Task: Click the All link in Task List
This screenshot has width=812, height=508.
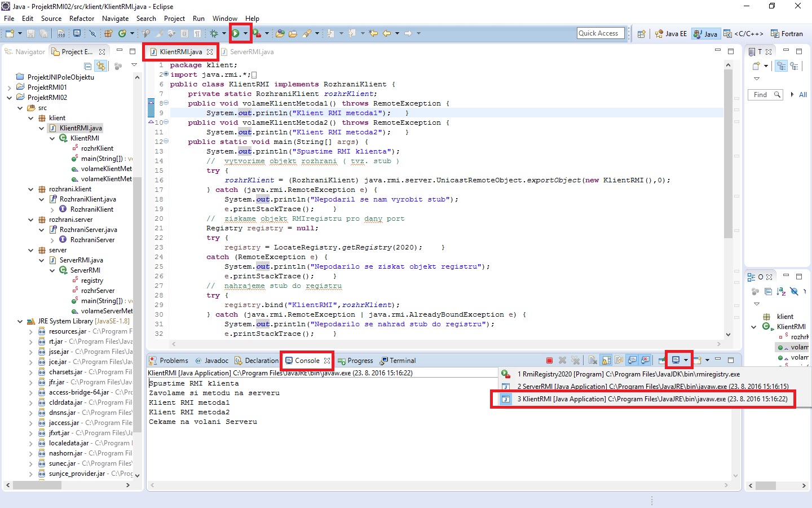Action: [x=803, y=95]
